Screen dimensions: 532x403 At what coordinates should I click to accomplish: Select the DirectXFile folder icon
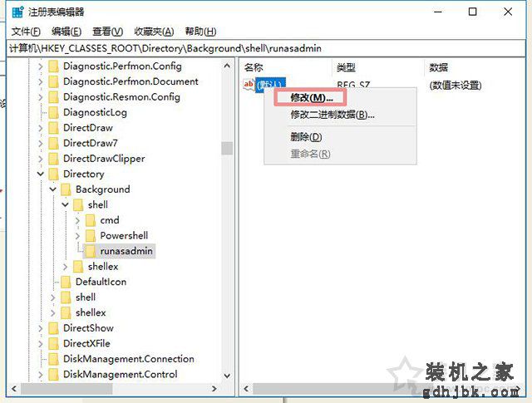tap(53, 344)
